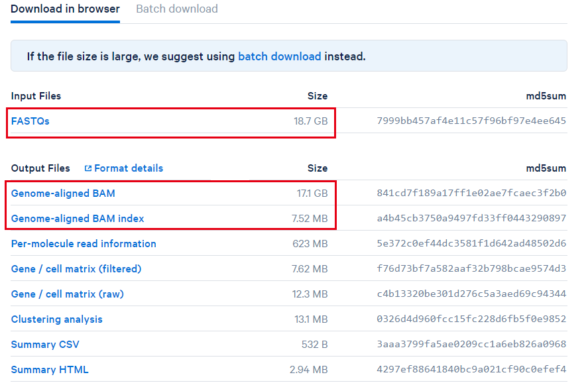Download the Gene / cell matrix (raw)
This screenshot has width=588, height=391.
(68, 294)
